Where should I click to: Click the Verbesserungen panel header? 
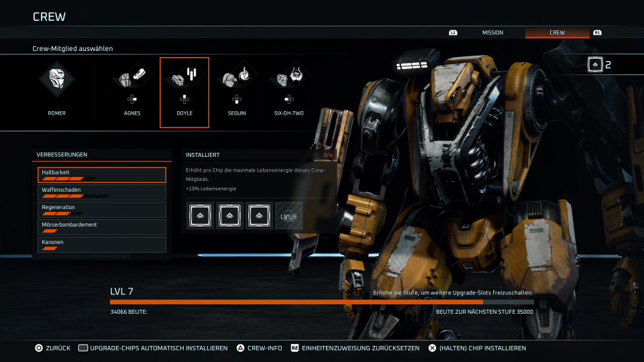tap(102, 155)
